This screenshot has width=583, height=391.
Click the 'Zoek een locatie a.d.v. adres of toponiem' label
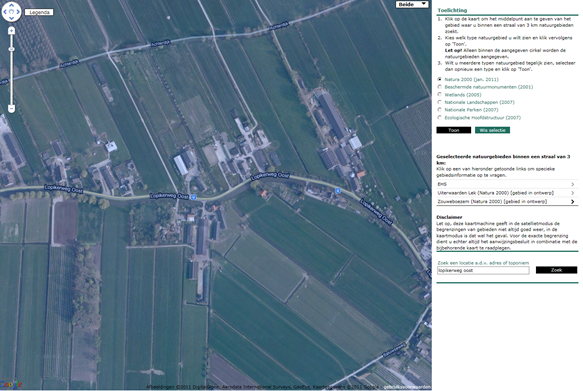(483, 263)
